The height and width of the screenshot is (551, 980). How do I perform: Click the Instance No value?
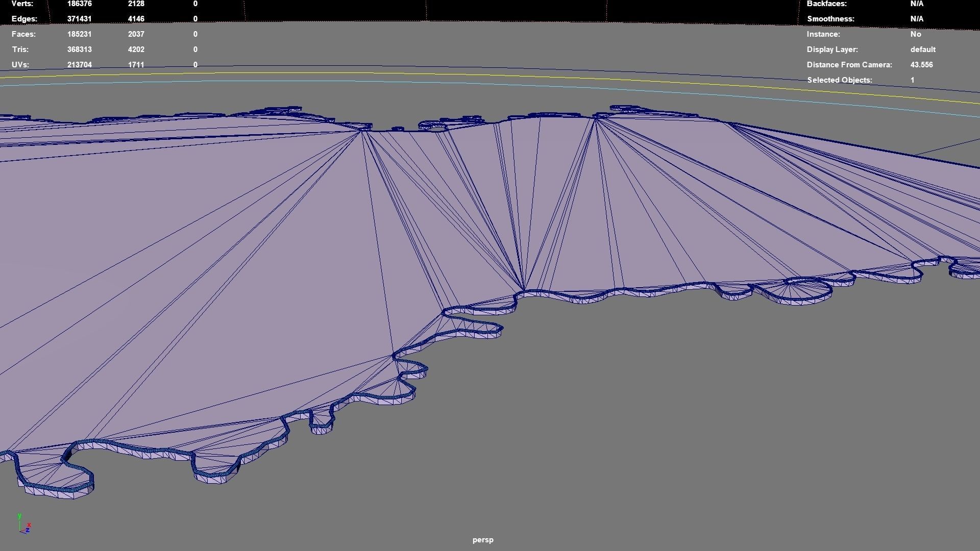(x=916, y=34)
